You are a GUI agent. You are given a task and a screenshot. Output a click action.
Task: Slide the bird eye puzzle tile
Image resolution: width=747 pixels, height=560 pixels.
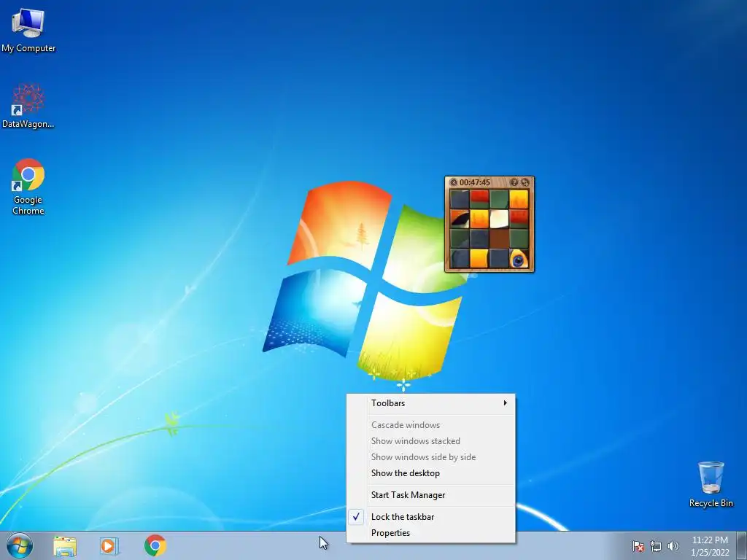point(519,259)
